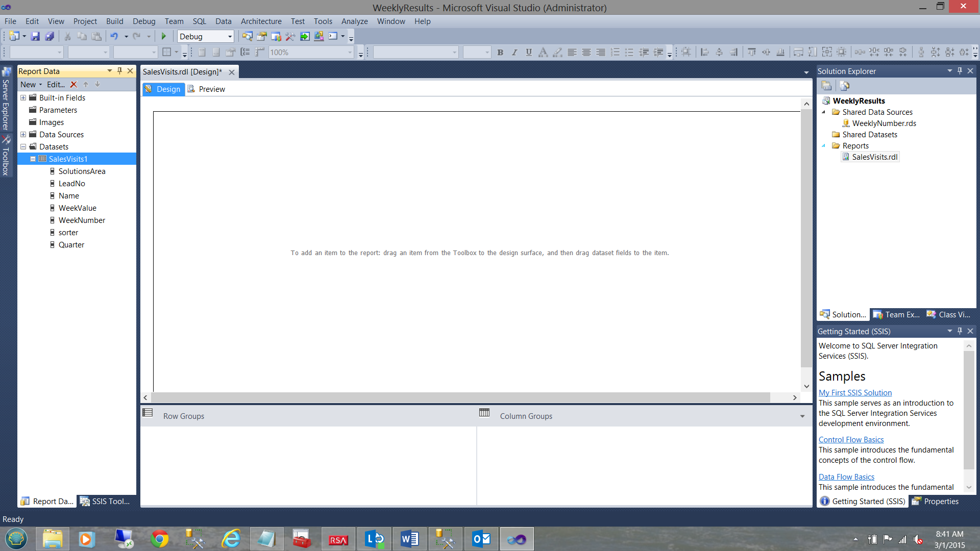
Task: Open the Debug configuration dropdown
Action: [x=230, y=36]
